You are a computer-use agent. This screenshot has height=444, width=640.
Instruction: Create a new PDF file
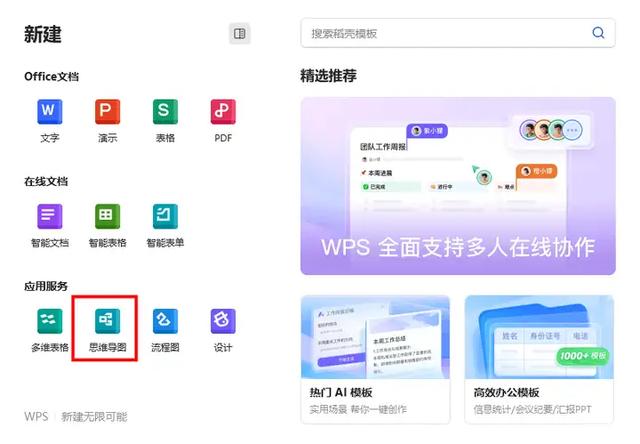[223, 120]
